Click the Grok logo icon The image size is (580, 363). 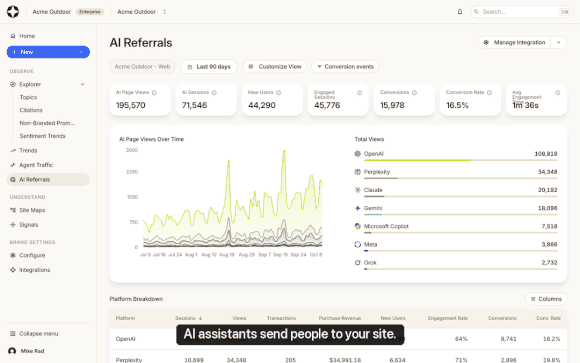358,263
